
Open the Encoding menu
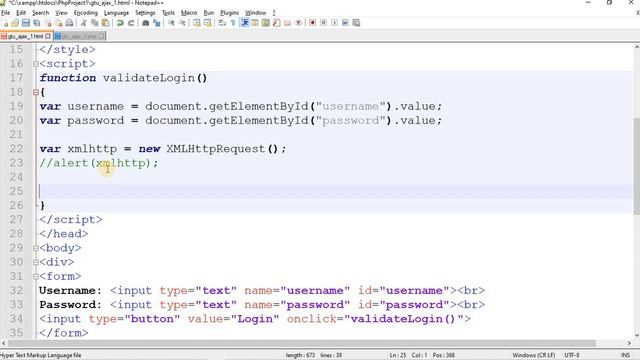click(86, 13)
